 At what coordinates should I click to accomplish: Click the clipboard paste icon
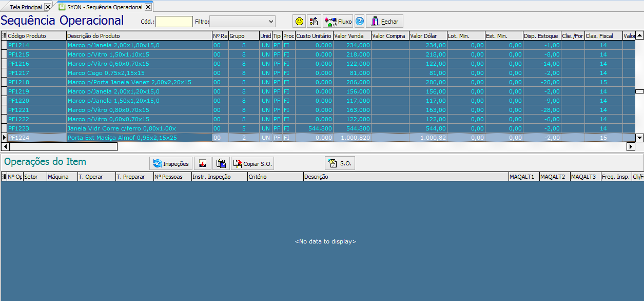pyautogui.click(x=221, y=163)
